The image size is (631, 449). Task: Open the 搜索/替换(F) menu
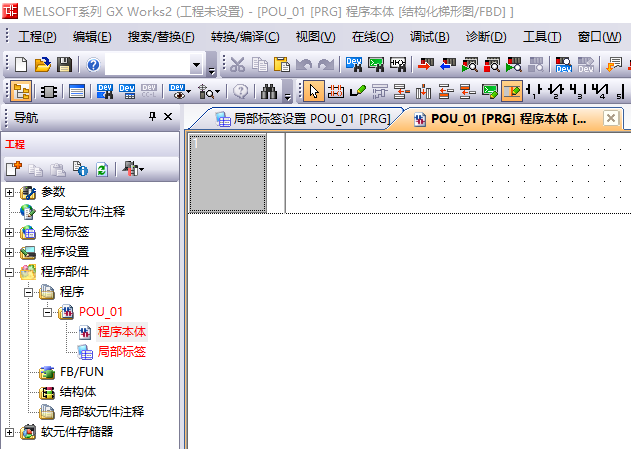tap(161, 37)
